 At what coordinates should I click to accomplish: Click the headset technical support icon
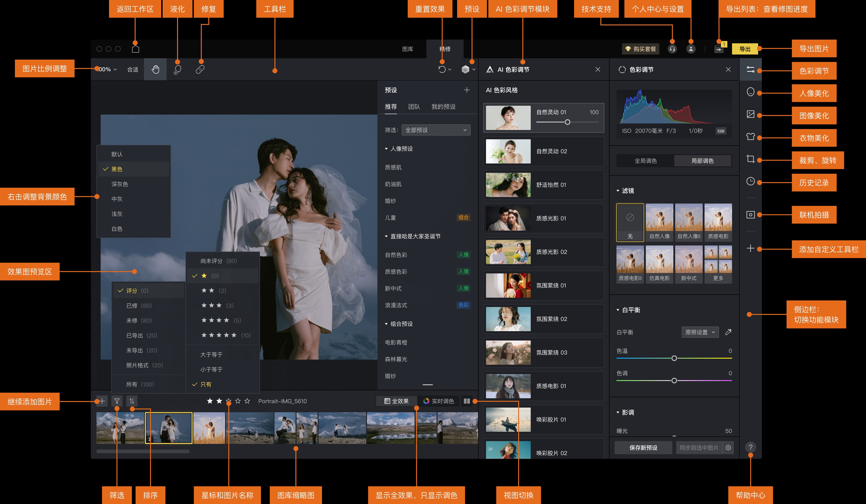(672, 49)
